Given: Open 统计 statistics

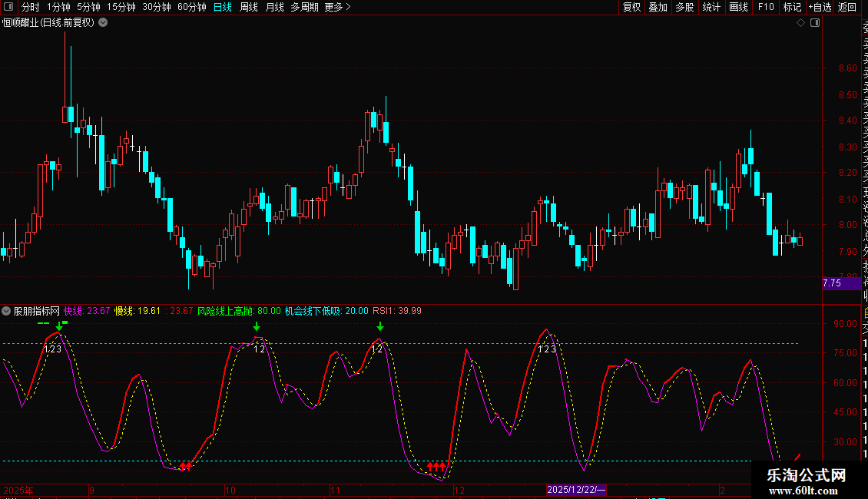Looking at the screenshot, I should 711,7.
